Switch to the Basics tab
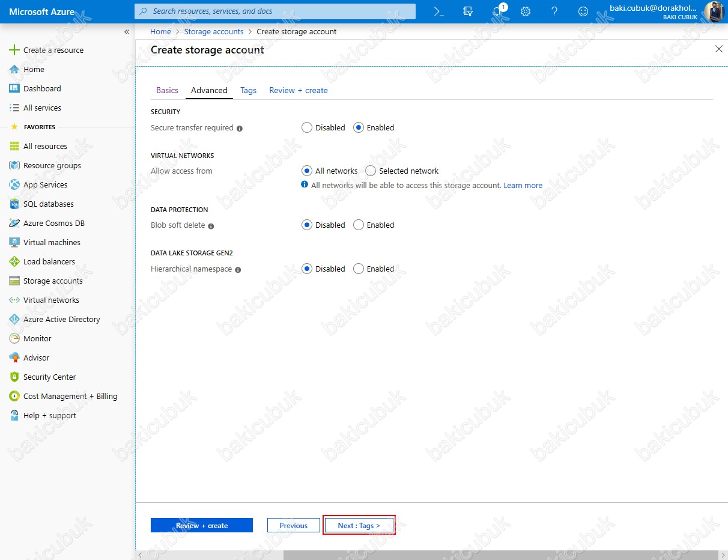Viewport: 728px width, 560px height. [x=167, y=90]
